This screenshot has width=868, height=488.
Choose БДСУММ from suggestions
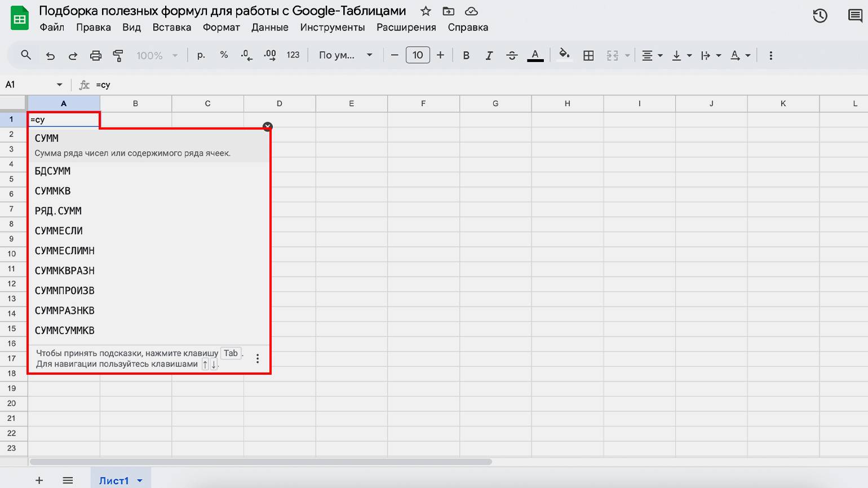click(149, 171)
